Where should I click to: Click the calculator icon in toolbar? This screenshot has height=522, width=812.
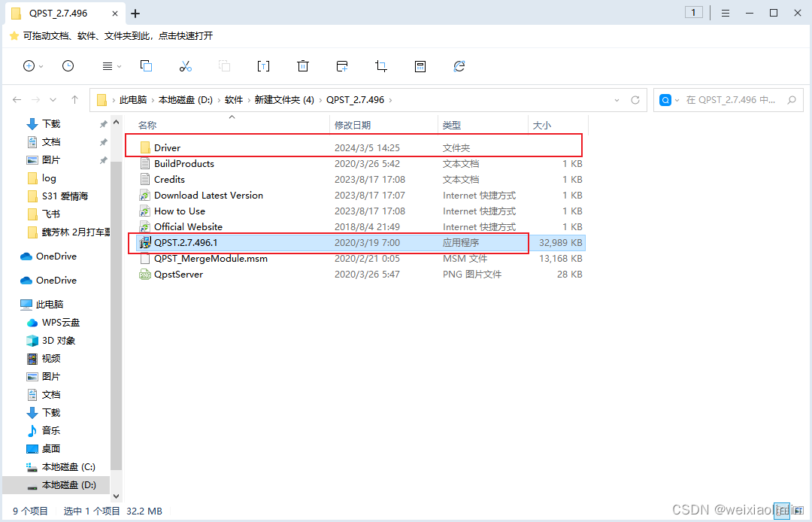420,65
